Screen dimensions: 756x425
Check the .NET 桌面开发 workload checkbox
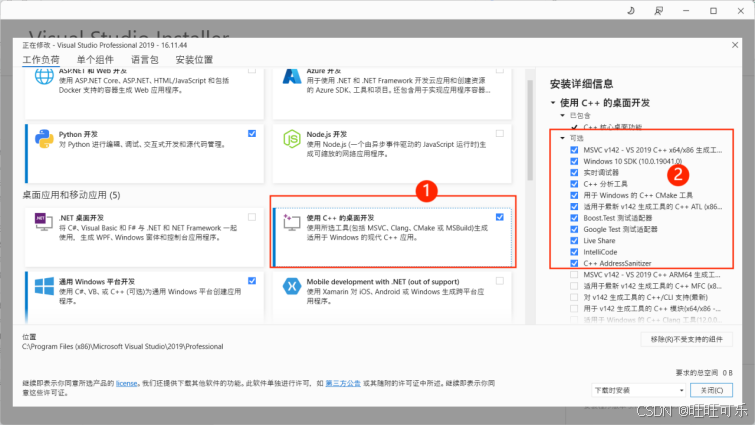point(252,217)
